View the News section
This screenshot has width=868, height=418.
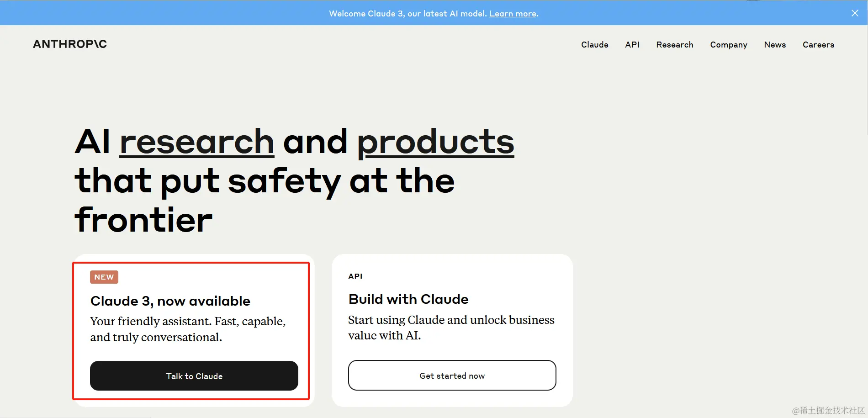pyautogui.click(x=775, y=44)
